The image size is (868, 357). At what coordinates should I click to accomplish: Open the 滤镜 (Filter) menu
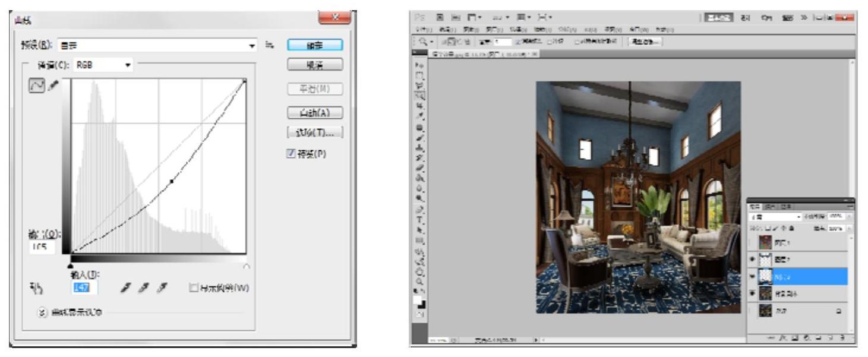[542, 30]
